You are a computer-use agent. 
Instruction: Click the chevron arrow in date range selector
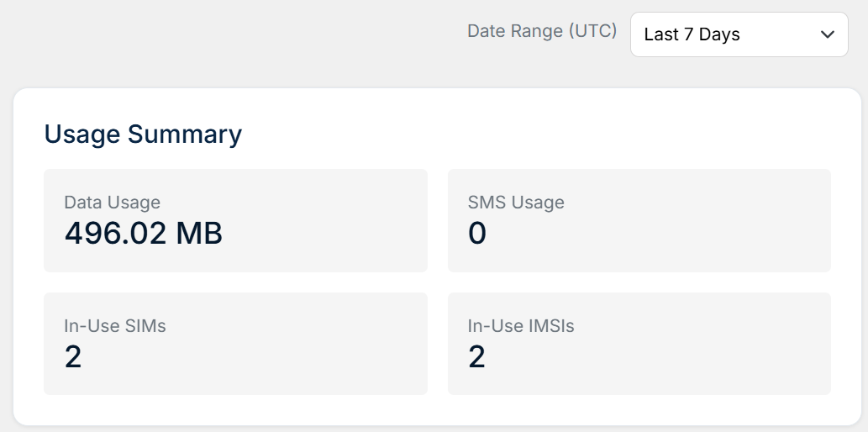[828, 34]
